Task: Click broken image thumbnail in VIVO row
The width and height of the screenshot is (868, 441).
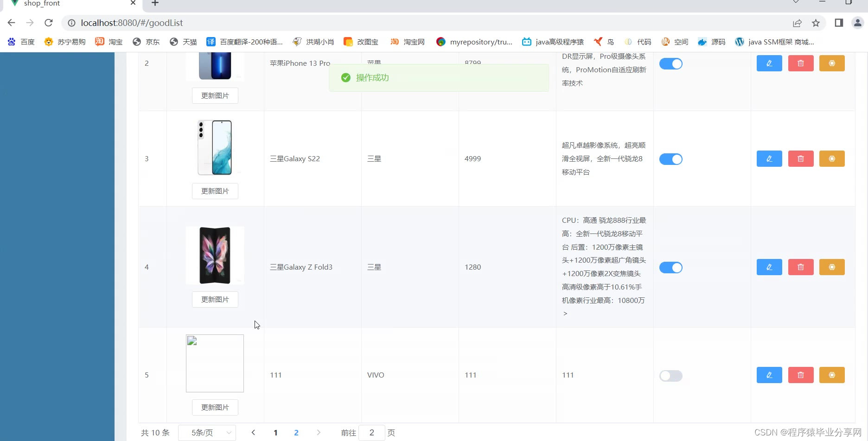Action: [215, 363]
